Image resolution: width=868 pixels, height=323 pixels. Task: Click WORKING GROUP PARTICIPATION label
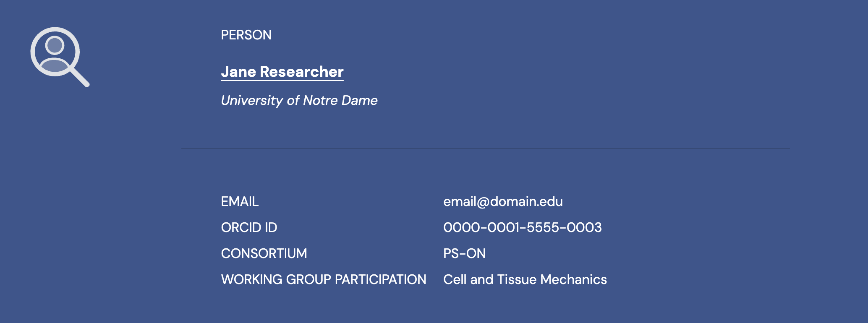point(323,280)
